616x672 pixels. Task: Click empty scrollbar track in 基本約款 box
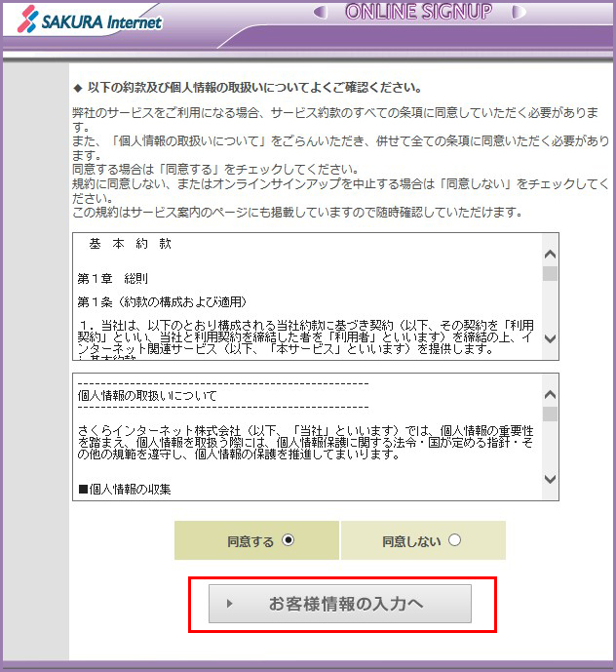point(550,307)
